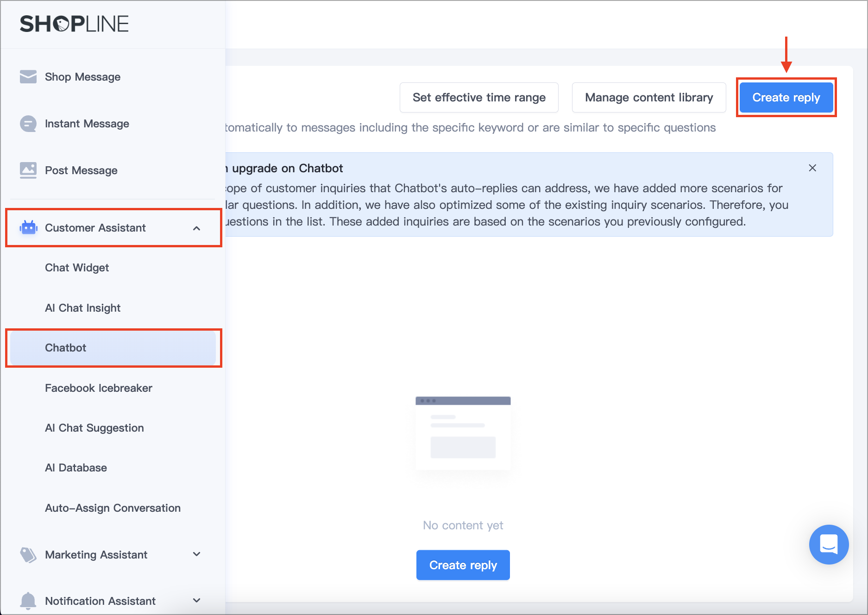Click the Customer Assistant robot icon
Viewport: 868px width, 615px height.
point(29,228)
